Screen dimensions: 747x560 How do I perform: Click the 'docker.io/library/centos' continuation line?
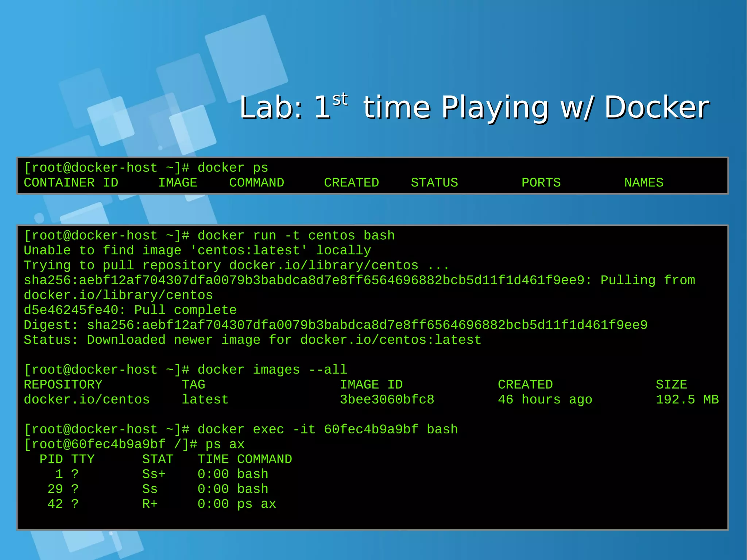[118, 295]
